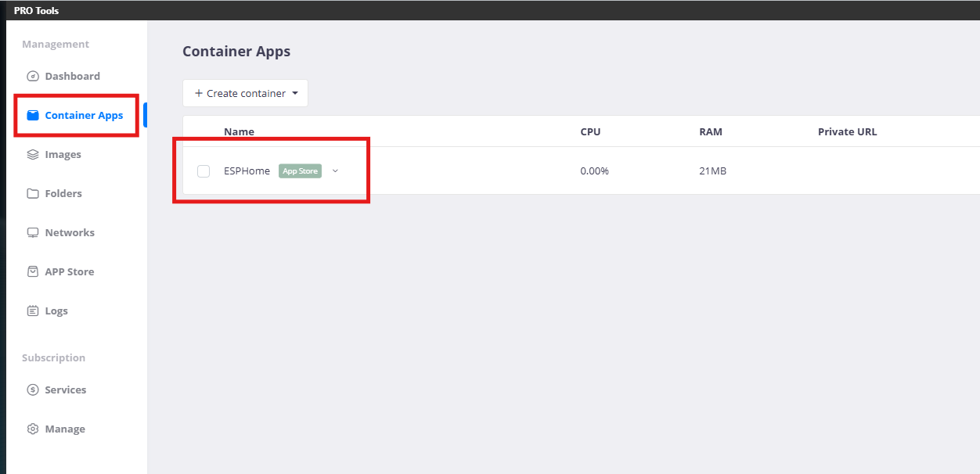The height and width of the screenshot is (474, 980).
Task: Click the App Store badge on ESPHome
Action: [x=300, y=171]
